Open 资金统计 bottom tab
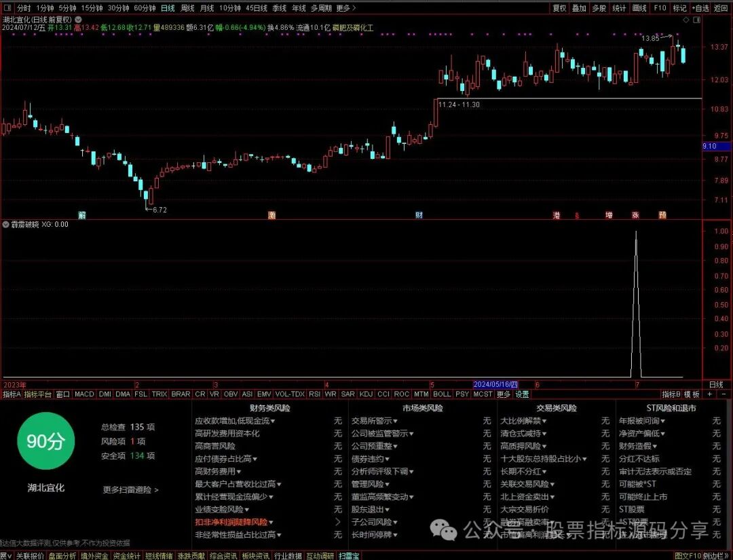 tap(126, 556)
